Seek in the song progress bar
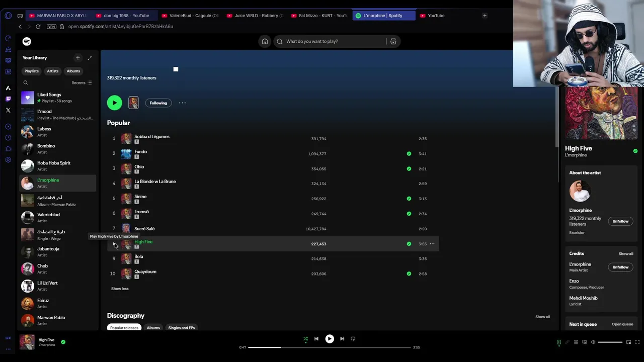644x362 pixels. 330,347
